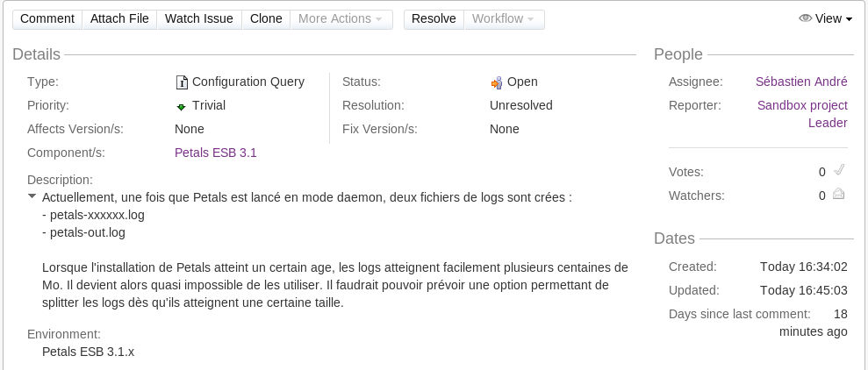
Task: Expand the Workflow dropdown menu
Action: 504,18
